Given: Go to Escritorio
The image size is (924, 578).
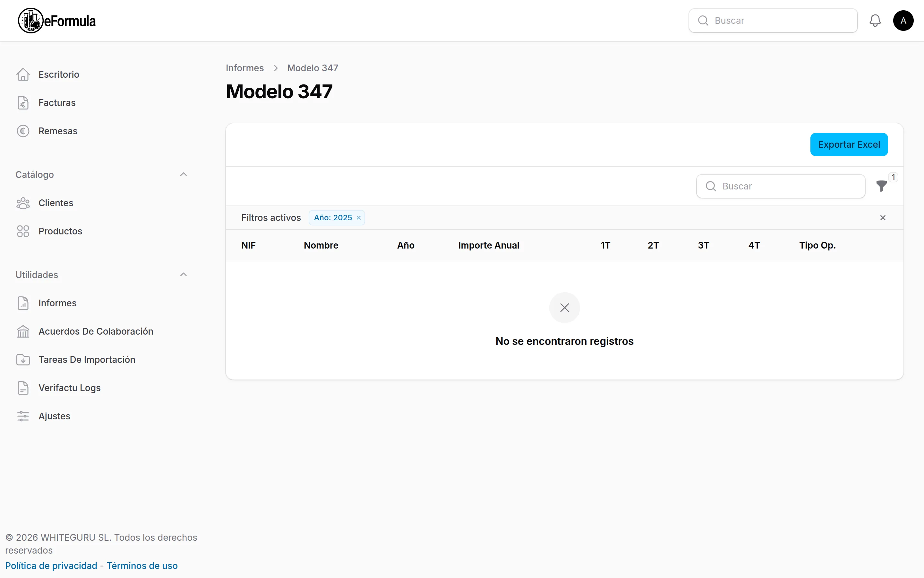Looking at the screenshot, I should tap(59, 74).
